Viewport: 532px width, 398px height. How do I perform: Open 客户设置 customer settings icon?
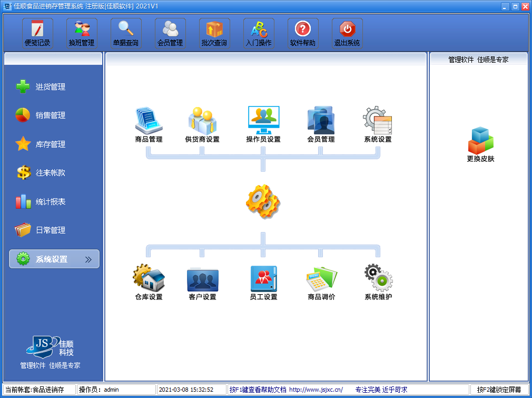pyautogui.click(x=202, y=278)
